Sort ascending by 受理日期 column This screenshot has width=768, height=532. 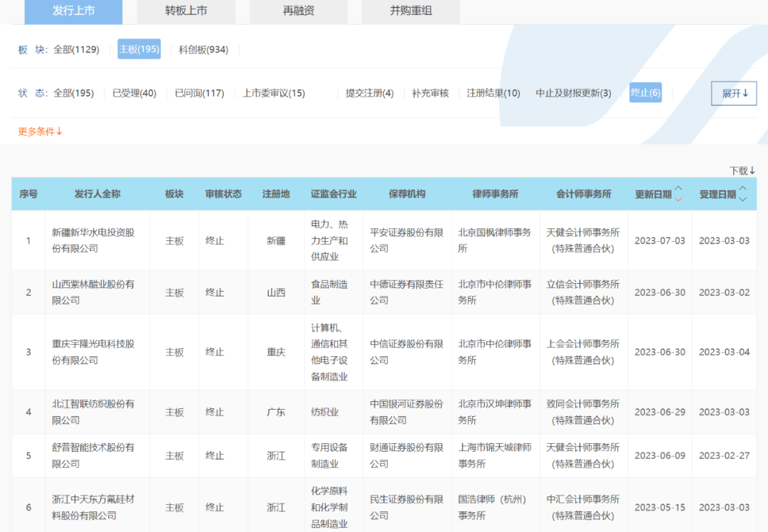[x=744, y=189]
